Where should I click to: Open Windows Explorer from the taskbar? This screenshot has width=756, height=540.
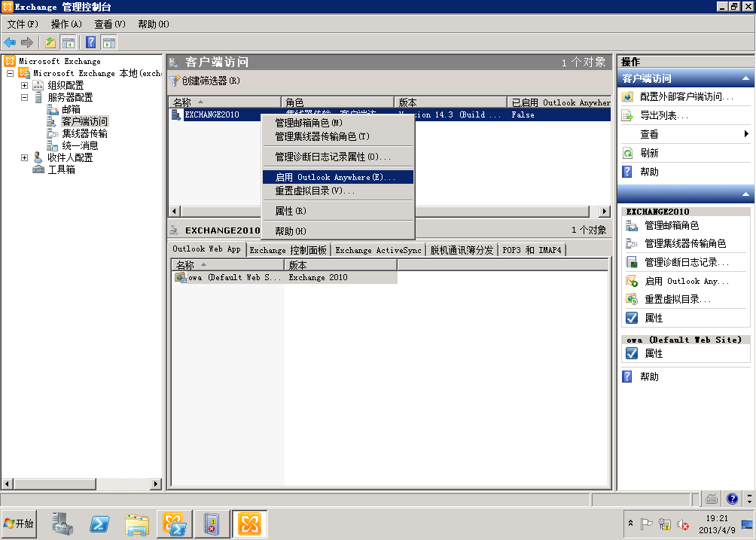(137, 523)
